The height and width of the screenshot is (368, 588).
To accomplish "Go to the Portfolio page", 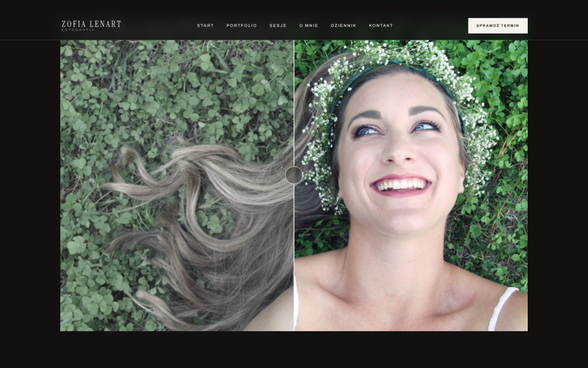I will (x=242, y=26).
